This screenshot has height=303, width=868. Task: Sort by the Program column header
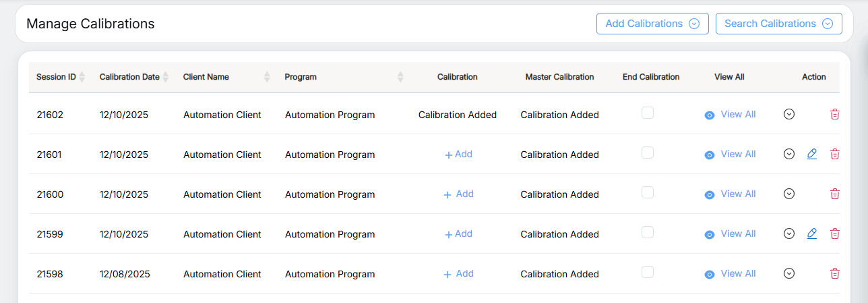(400, 77)
